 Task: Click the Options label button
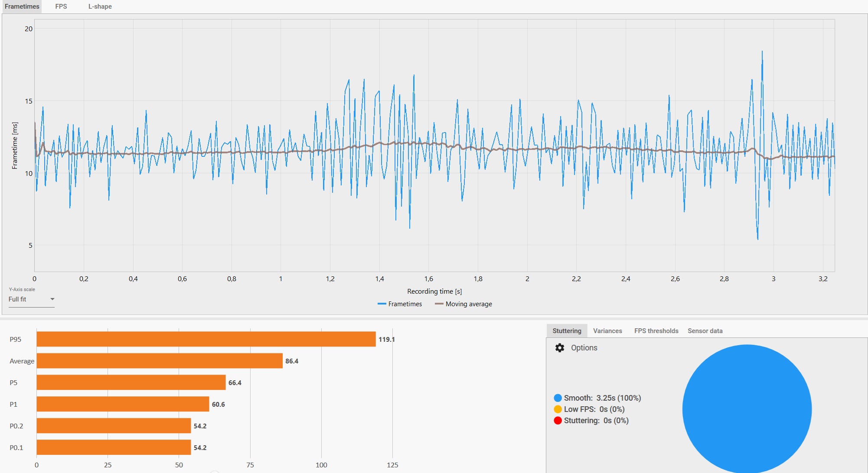coord(584,348)
